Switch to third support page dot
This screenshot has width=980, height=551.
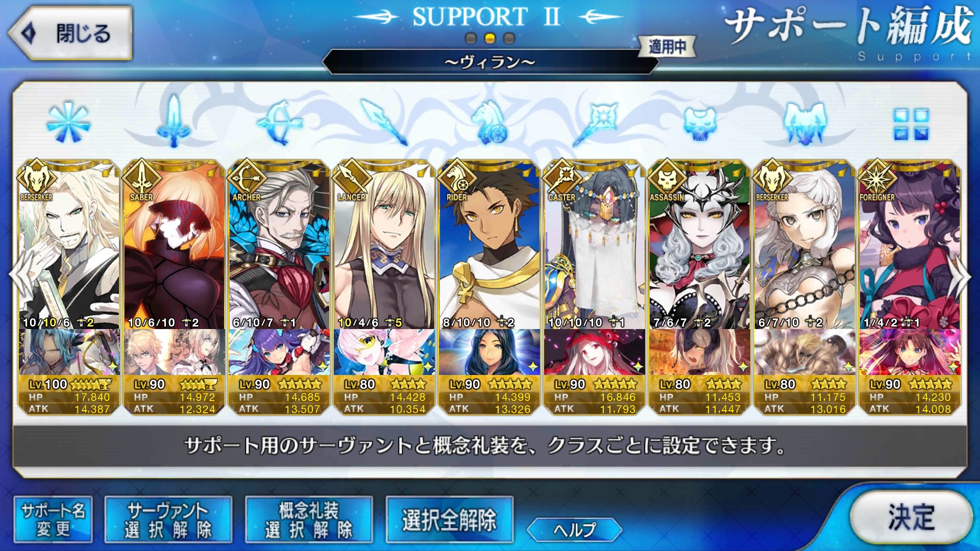tap(509, 38)
